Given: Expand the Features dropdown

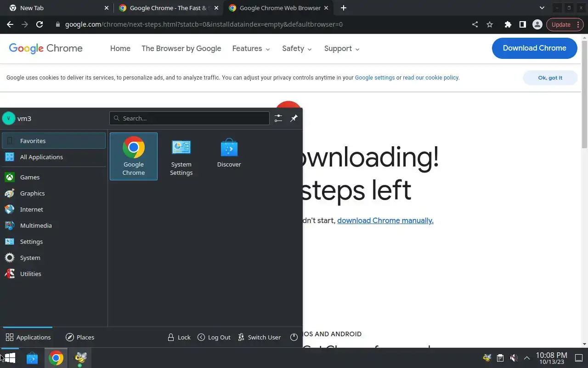Looking at the screenshot, I should (x=251, y=48).
